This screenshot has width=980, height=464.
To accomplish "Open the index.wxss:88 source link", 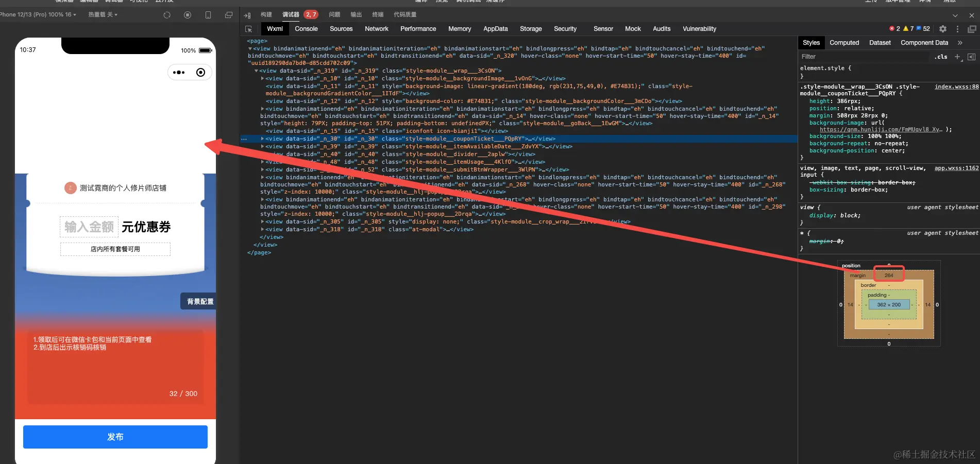I will (x=956, y=87).
